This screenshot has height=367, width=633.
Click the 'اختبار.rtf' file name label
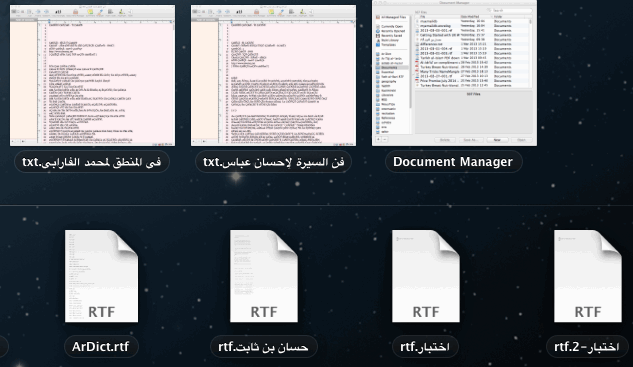point(425,346)
